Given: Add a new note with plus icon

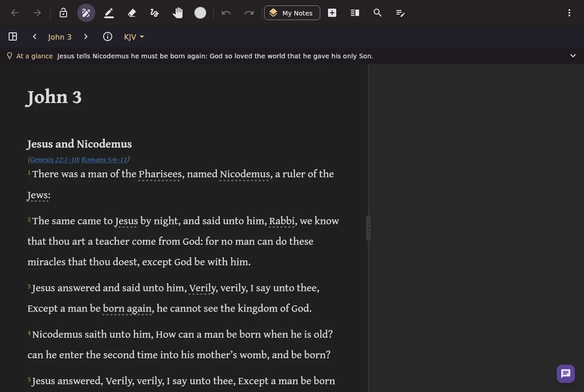Looking at the screenshot, I should click(332, 13).
